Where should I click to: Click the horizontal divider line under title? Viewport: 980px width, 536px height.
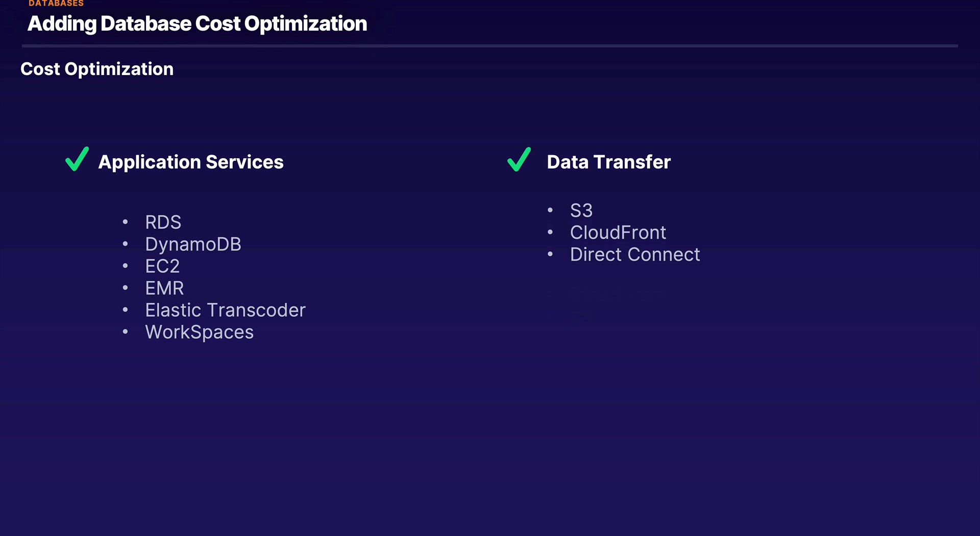490,46
